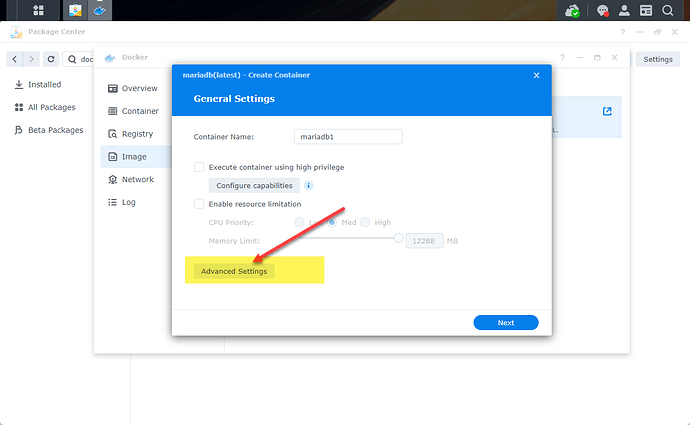The height and width of the screenshot is (425, 690).
Task: Click the Memory Limit slider handle
Action: (398, 238)
